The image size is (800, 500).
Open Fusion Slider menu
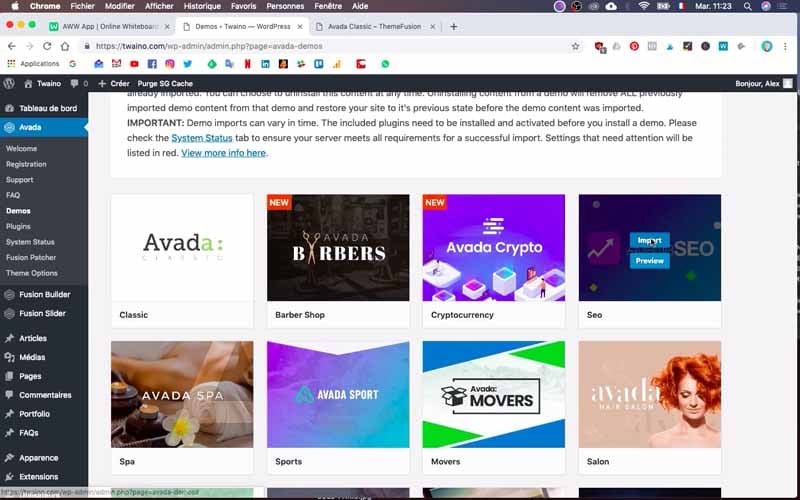click(x=44, y=313)
